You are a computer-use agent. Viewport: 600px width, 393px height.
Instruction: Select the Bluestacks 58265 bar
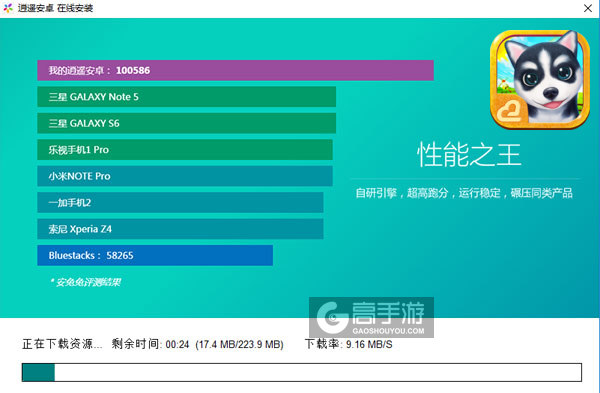[155, 255]
